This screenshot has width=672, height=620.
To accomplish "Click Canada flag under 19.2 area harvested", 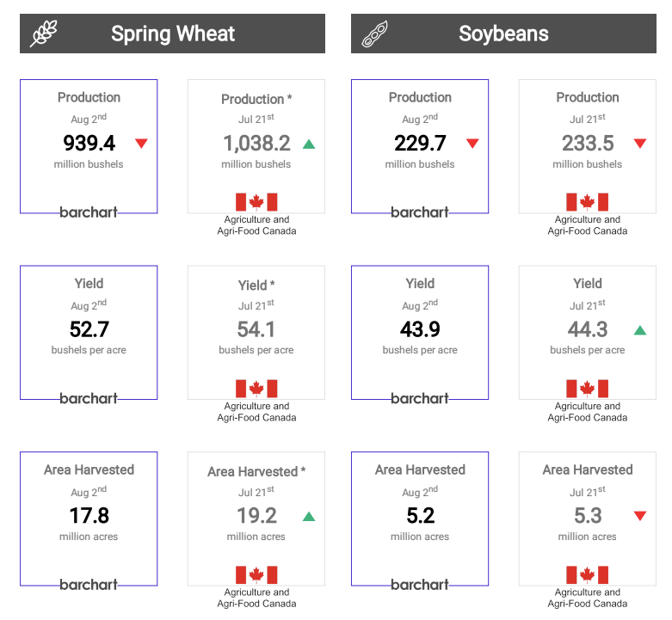I will [256, 575].
